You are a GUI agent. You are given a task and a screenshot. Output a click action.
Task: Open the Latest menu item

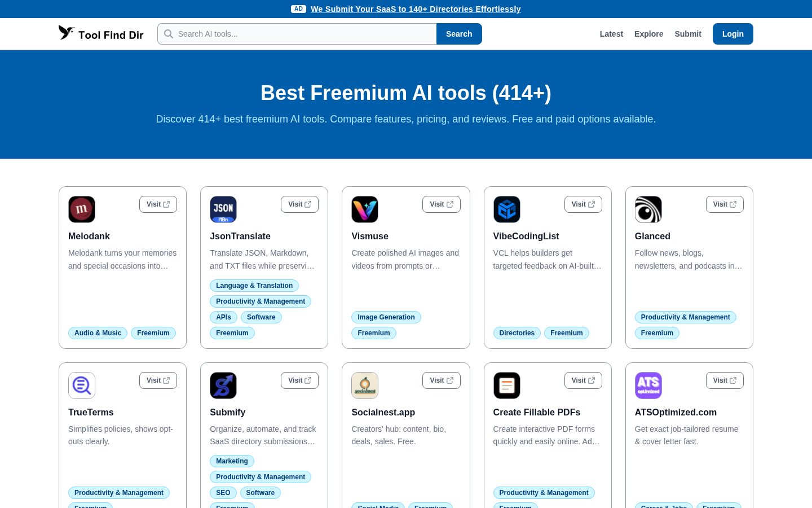[611, 34]
